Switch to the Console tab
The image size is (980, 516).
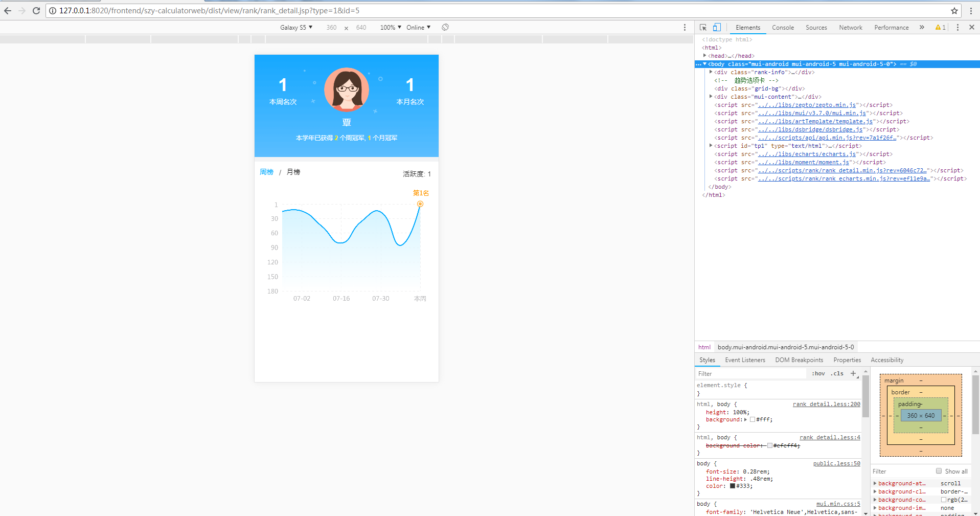click(x=783, y=27)
